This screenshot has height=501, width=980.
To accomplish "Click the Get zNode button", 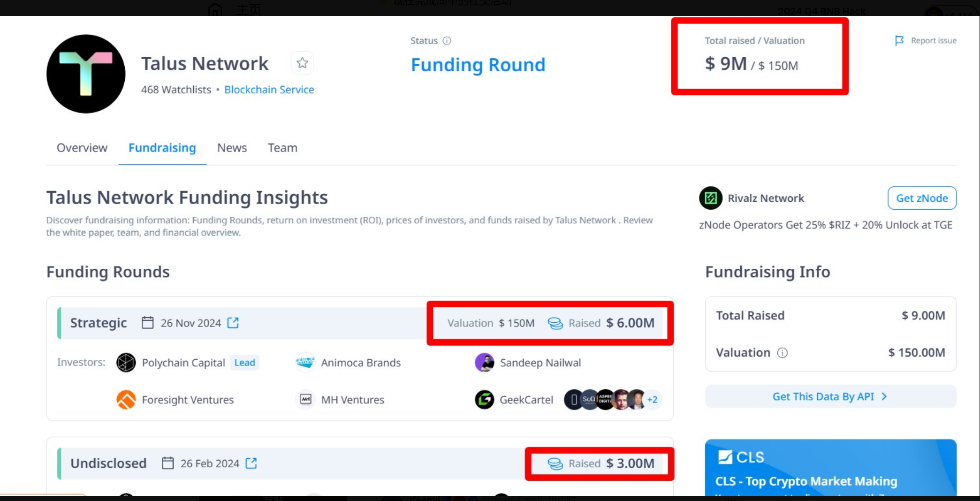I will tap(921, 198).
